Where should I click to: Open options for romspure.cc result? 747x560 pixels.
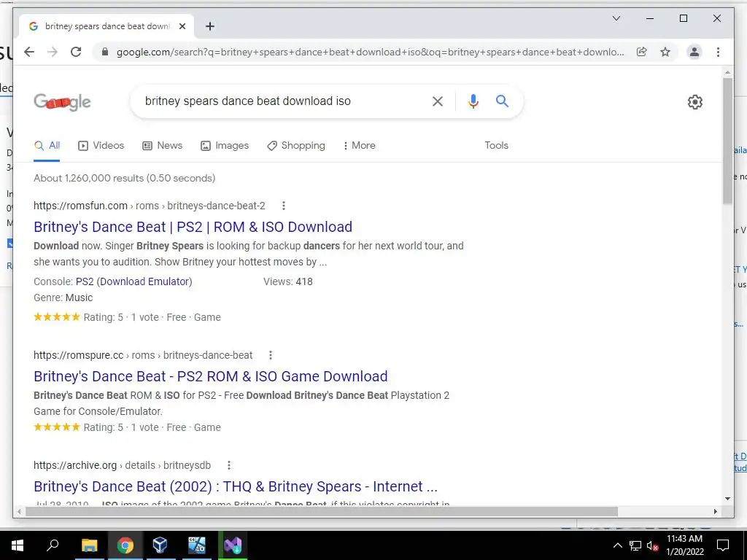[271, 355]
